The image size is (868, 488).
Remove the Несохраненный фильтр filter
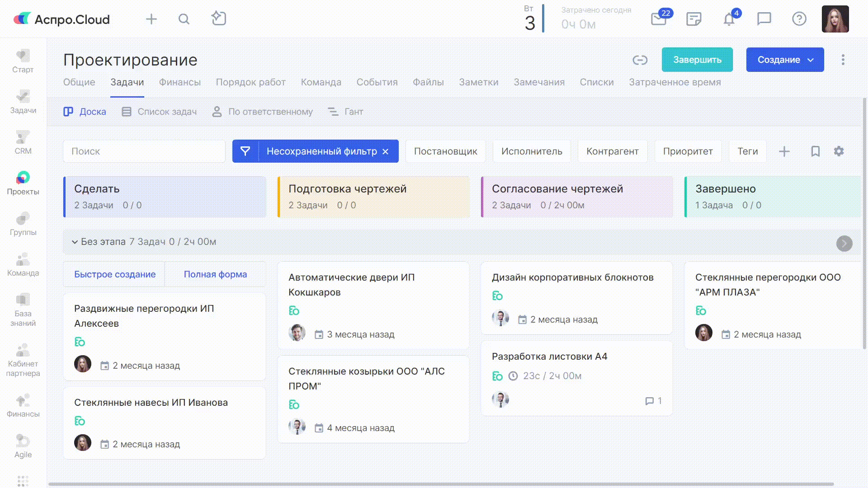click(386, 152)
